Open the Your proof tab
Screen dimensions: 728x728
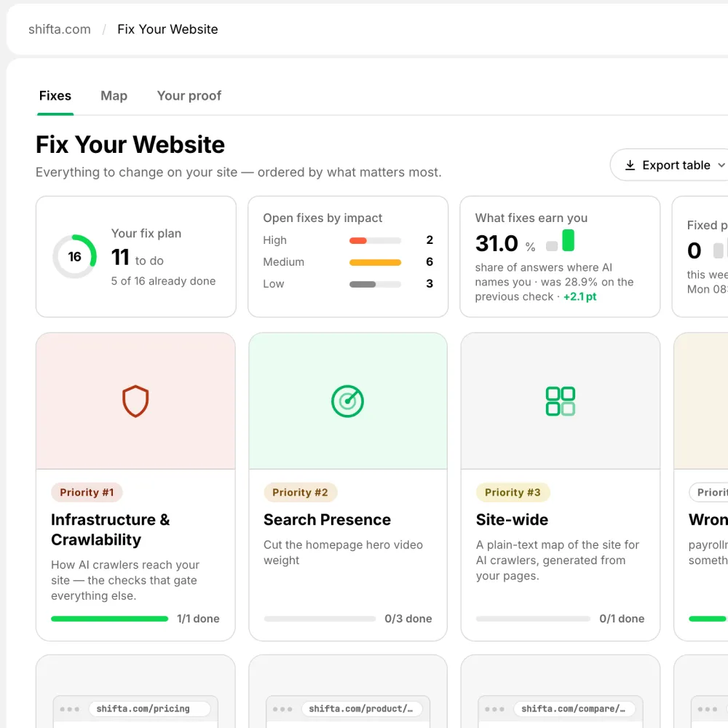coord(189,95)
